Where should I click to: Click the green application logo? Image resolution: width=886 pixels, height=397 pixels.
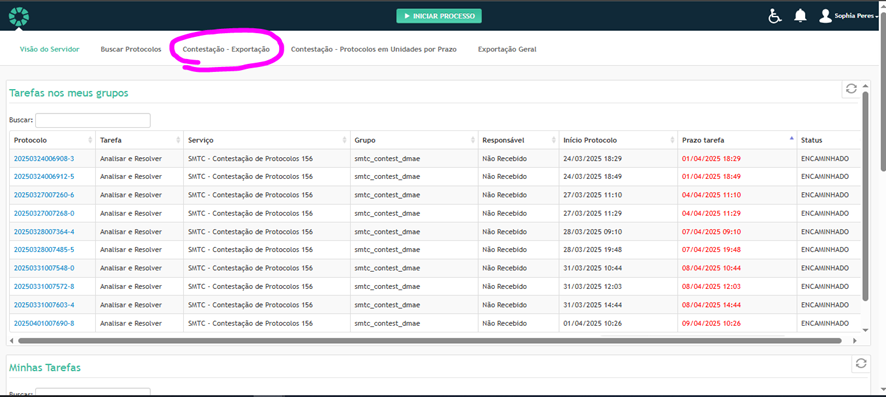coord(19,16)
